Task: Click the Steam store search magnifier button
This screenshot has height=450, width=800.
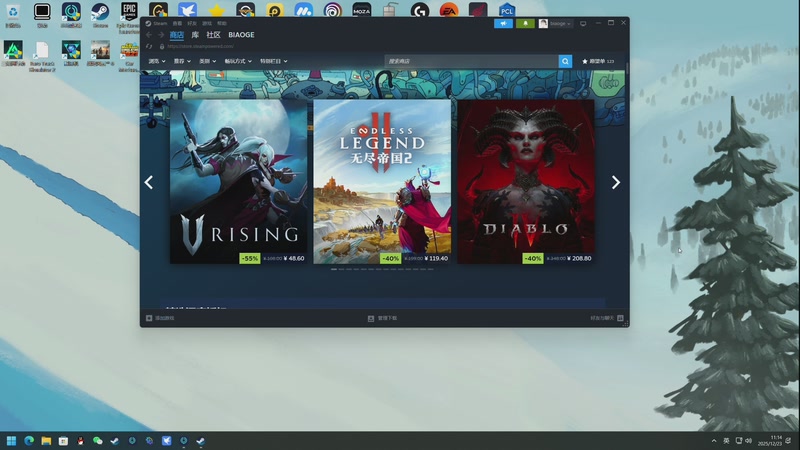Action: 565,61
